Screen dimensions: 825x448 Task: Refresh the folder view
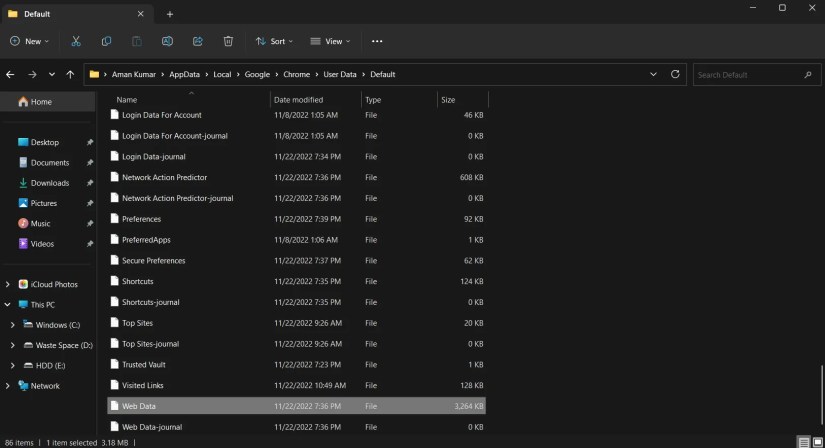(x=675, y=74)
